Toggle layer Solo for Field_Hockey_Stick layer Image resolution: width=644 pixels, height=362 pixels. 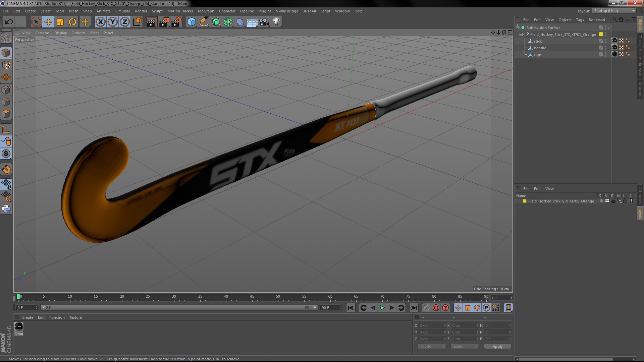pyautogui.click(x=601, y=201)
